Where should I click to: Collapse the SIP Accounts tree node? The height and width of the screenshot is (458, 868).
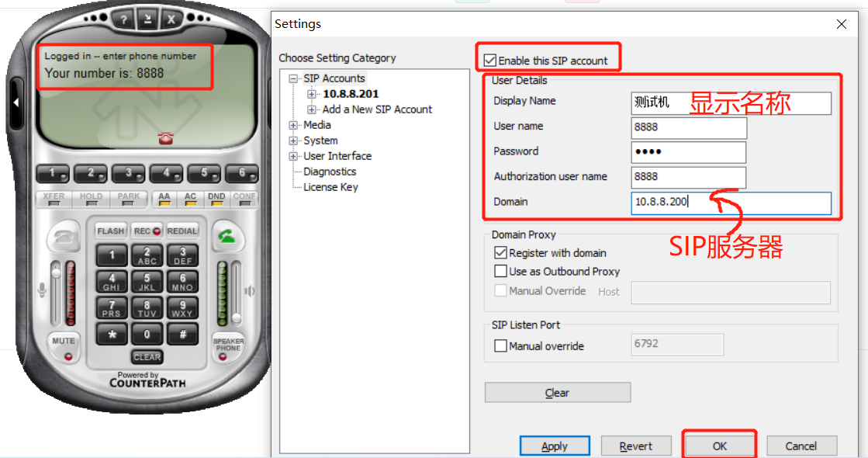(x=293, y=78)
